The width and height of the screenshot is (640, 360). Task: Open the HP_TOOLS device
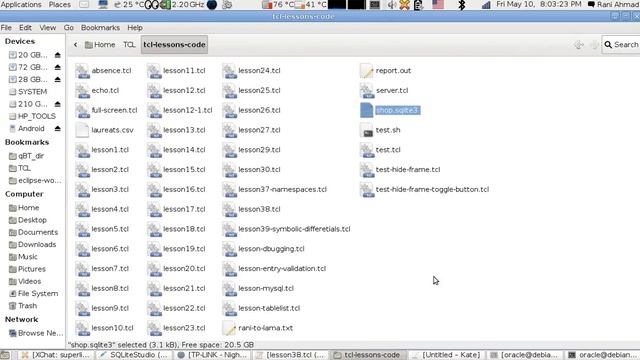click(x=33, y=116)
